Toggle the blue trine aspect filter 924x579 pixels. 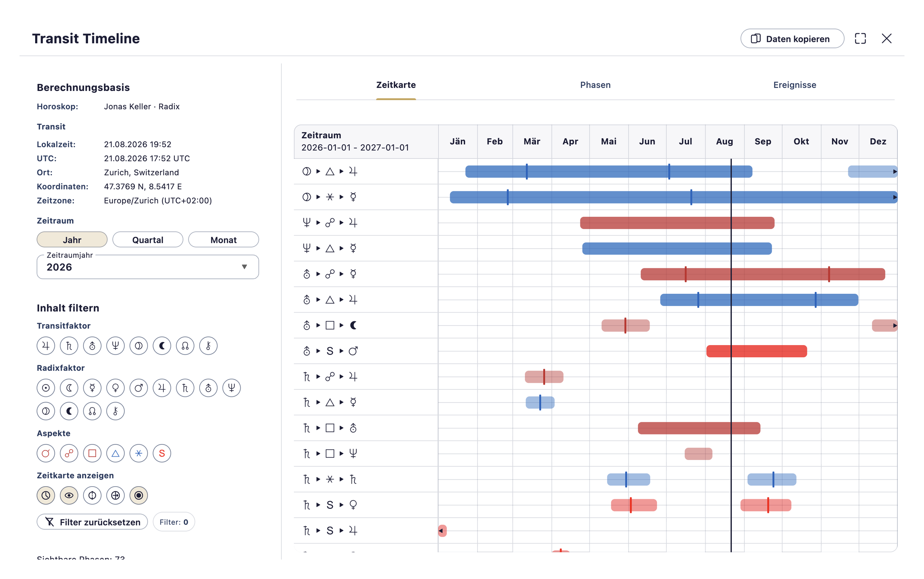(115, 453)
